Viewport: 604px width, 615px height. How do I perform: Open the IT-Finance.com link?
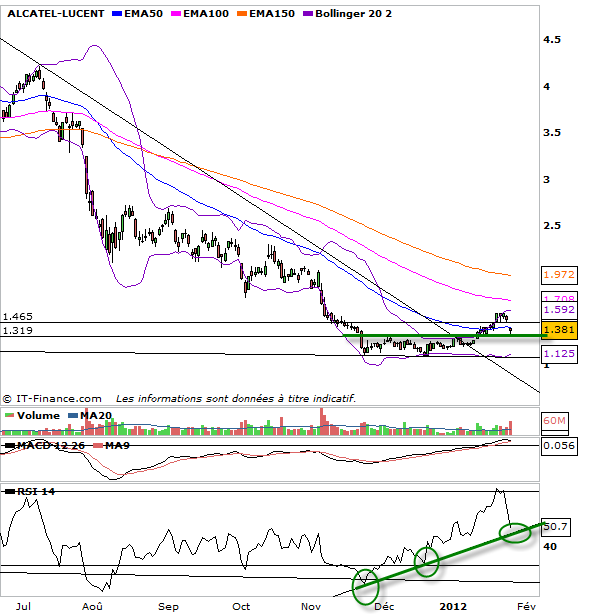(x=58, y=398)
